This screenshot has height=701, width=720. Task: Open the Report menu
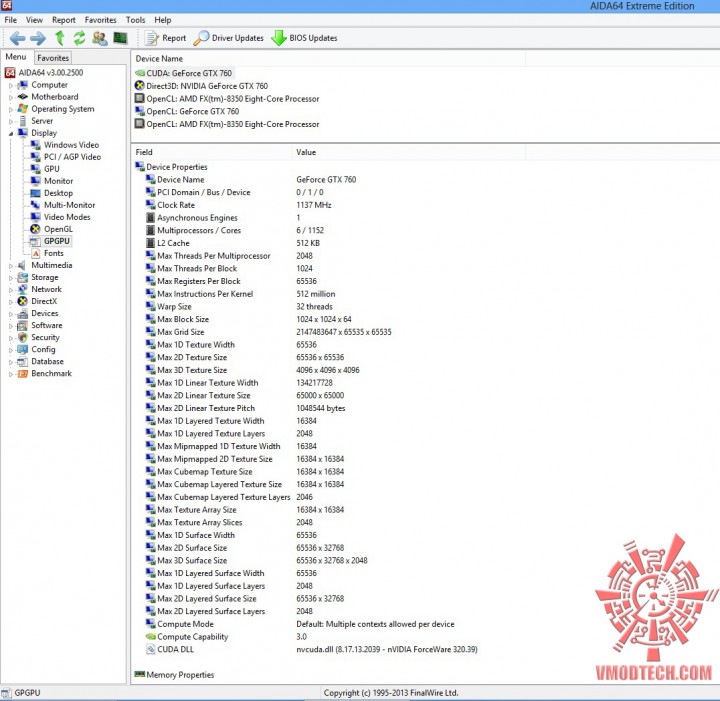[x=64, y=20]
